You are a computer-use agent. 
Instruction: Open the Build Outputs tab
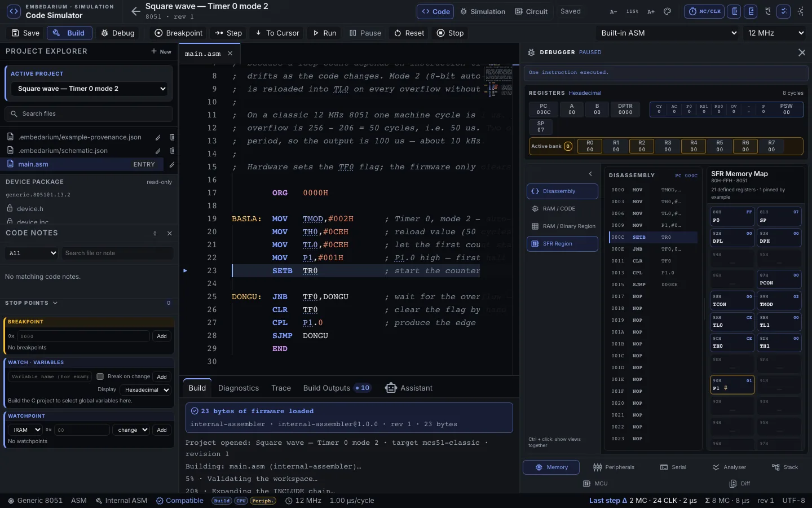(x=337, y=388)
